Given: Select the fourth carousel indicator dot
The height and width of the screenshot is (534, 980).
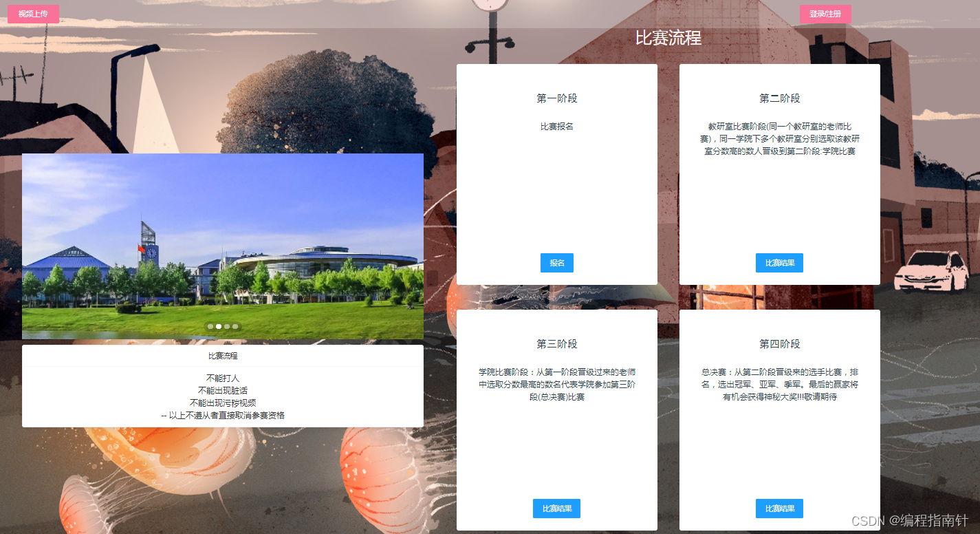Looking at the screenshot, I should pyautogui.click(x=235, y=326).
